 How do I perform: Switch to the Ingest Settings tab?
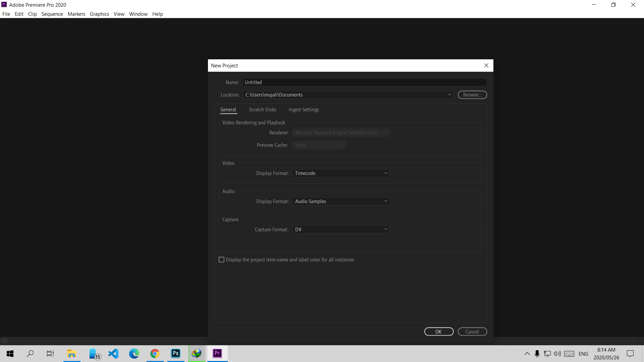click(304, 110)
